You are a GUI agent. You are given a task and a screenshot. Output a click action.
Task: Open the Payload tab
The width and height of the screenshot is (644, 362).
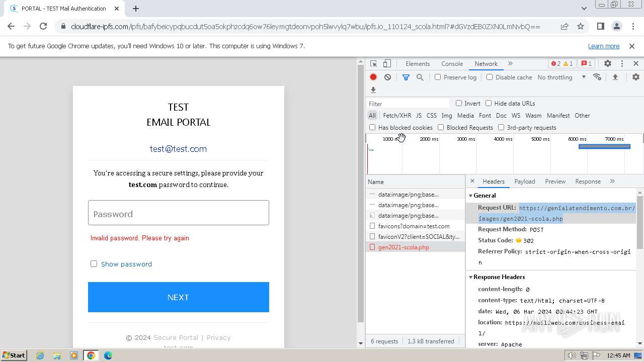click(x=525, y=182)
